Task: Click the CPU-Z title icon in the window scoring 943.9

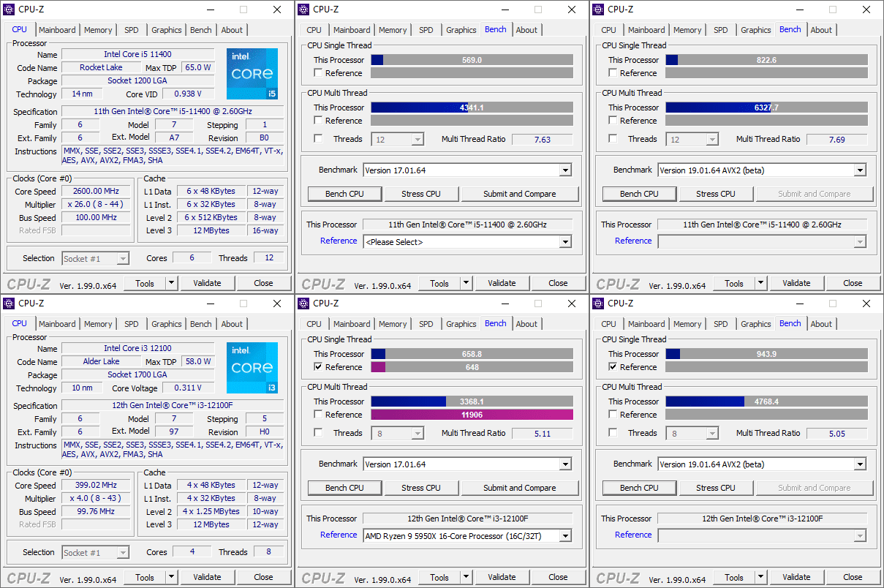Action: 599,304
